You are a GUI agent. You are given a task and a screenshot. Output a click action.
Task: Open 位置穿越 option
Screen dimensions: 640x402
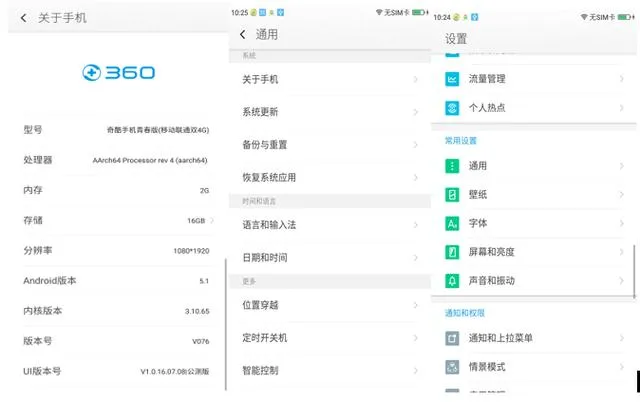coord(330,305)
